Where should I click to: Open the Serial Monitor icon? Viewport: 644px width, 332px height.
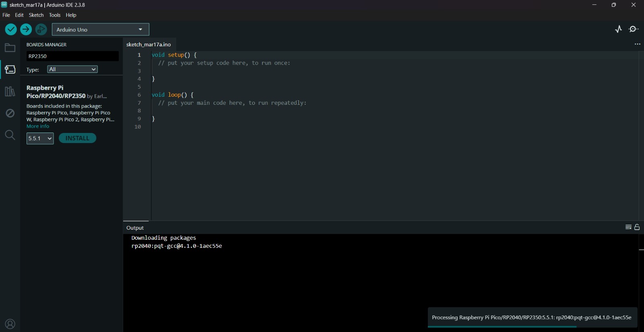[634, 29]
